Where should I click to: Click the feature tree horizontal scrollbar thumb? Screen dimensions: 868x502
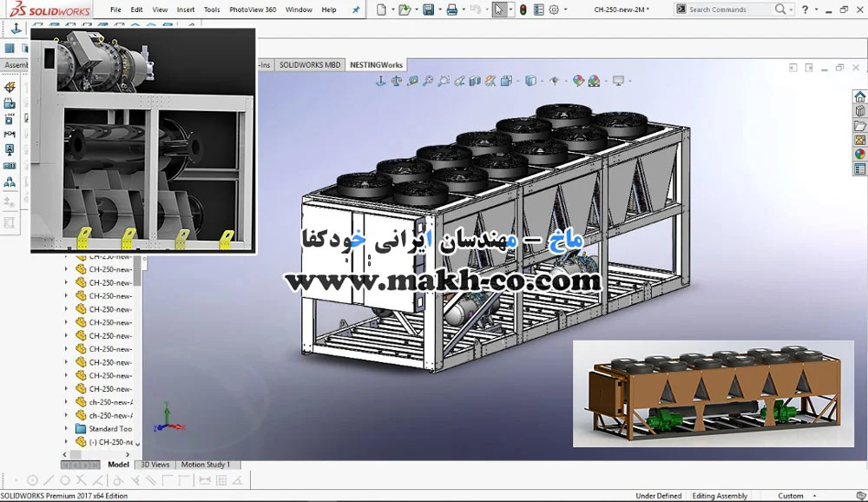[x=76, y=454]
